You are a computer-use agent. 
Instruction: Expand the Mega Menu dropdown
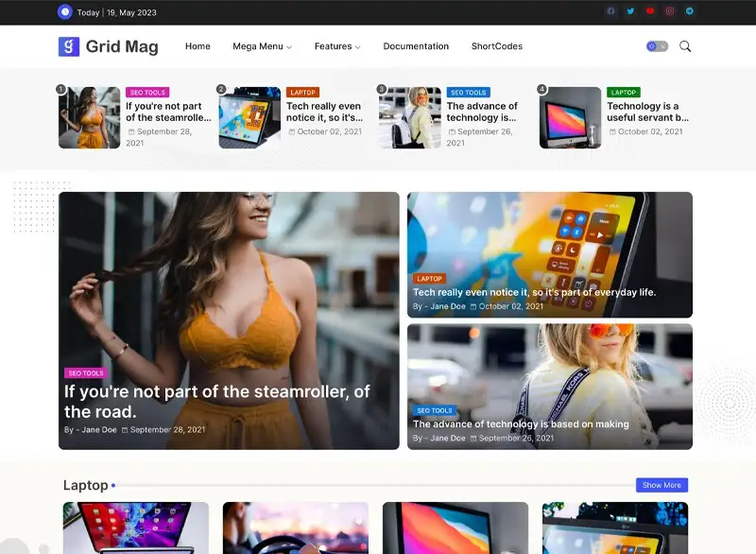coord(262,46)
